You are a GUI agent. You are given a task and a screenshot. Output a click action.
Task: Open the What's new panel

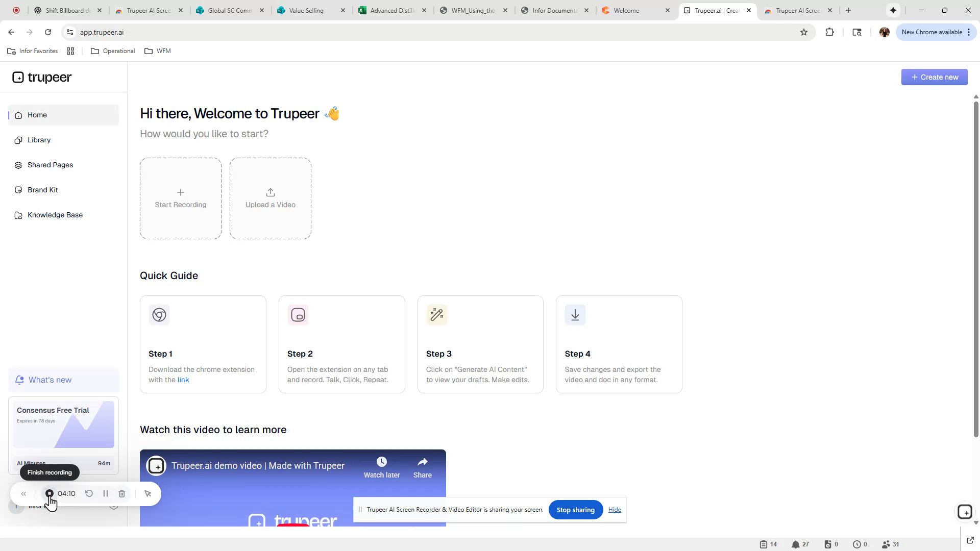coord(50,380)
